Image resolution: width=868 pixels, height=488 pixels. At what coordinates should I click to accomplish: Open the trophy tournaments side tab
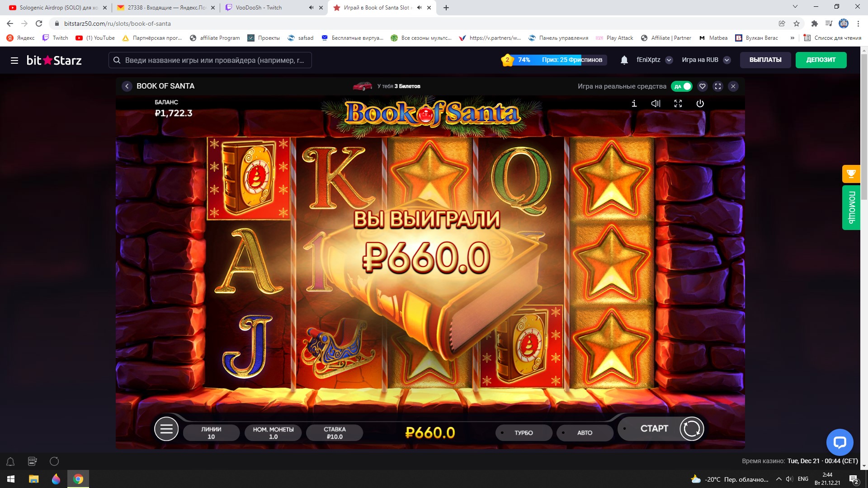[x=851, y=174]
